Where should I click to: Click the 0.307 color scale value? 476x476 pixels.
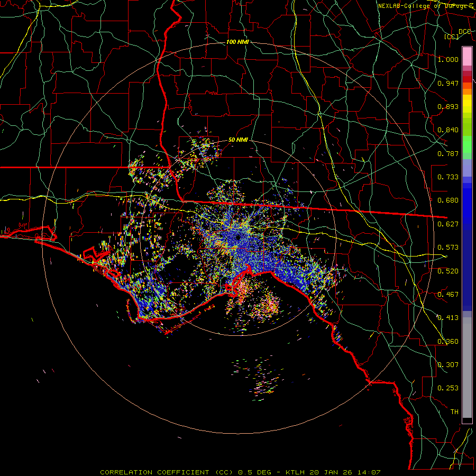[448, 365]
